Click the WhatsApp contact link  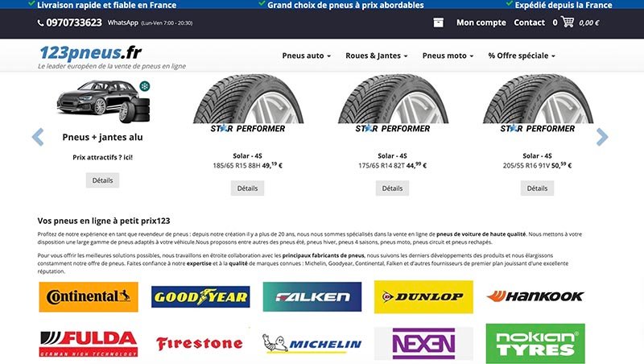123,23
